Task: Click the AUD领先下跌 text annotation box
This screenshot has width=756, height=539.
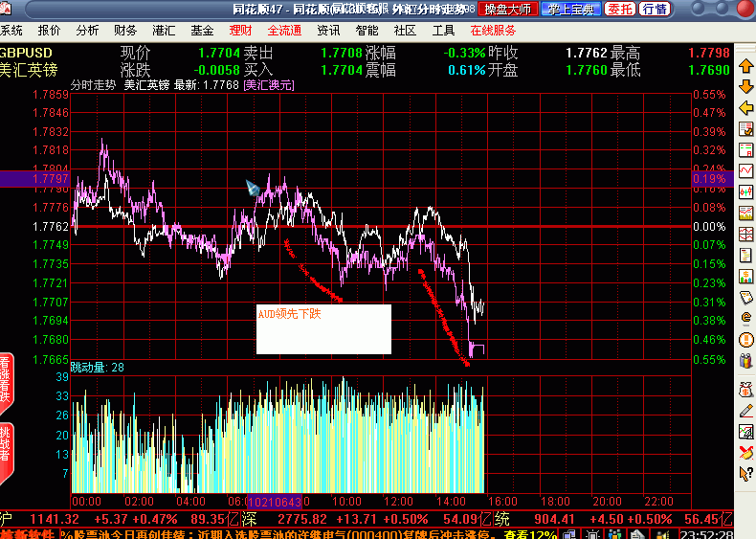Action: pyautogui.click(x=323, y=329)
